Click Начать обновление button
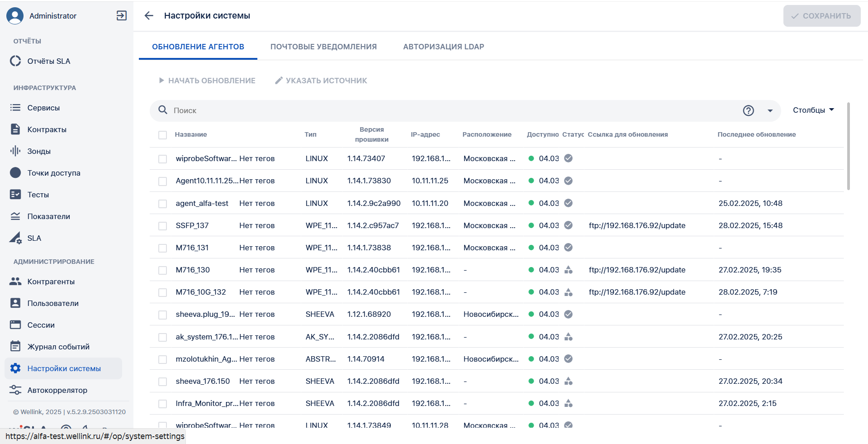This screenshot has height=444, width=868. coord(207,81)
